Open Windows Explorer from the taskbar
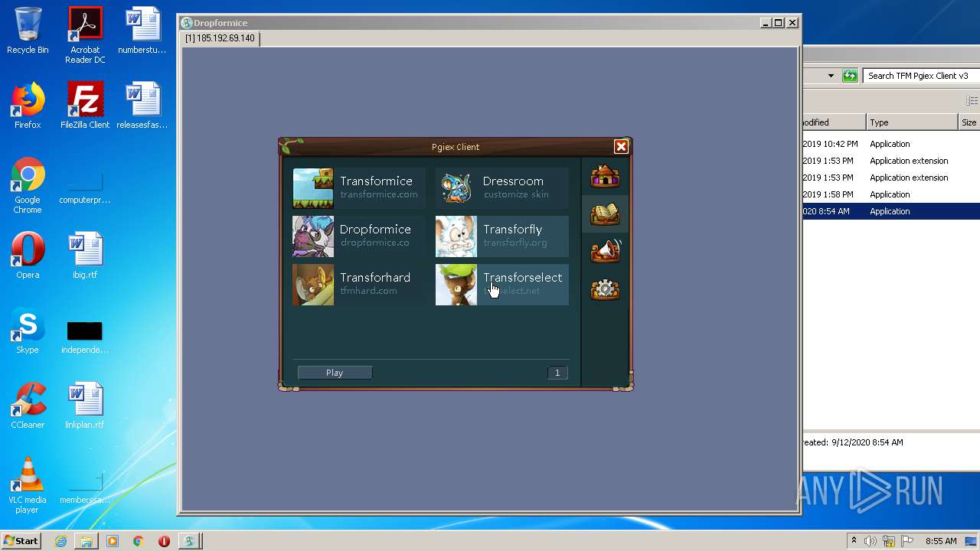980x551 pixels. [87, 541]
